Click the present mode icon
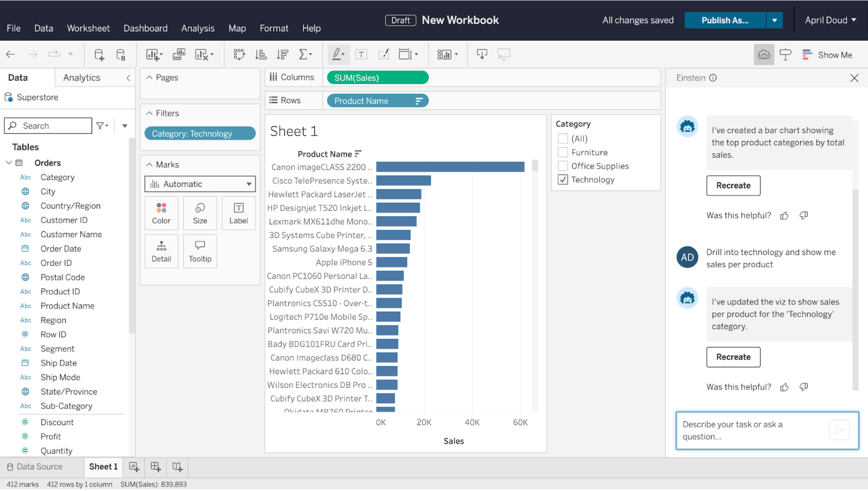The image size is (868, 491). 504,54
